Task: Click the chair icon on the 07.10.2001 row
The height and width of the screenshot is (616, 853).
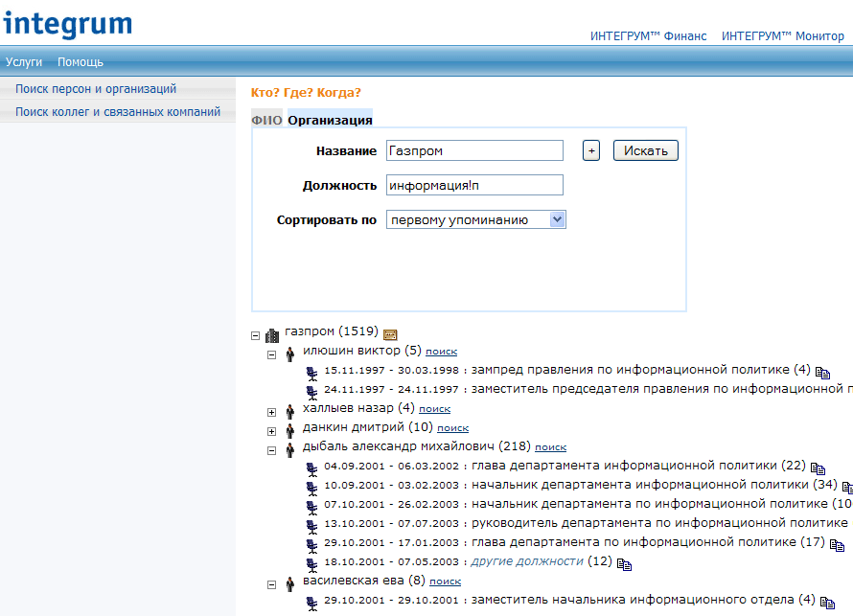Action: [311, 507]
